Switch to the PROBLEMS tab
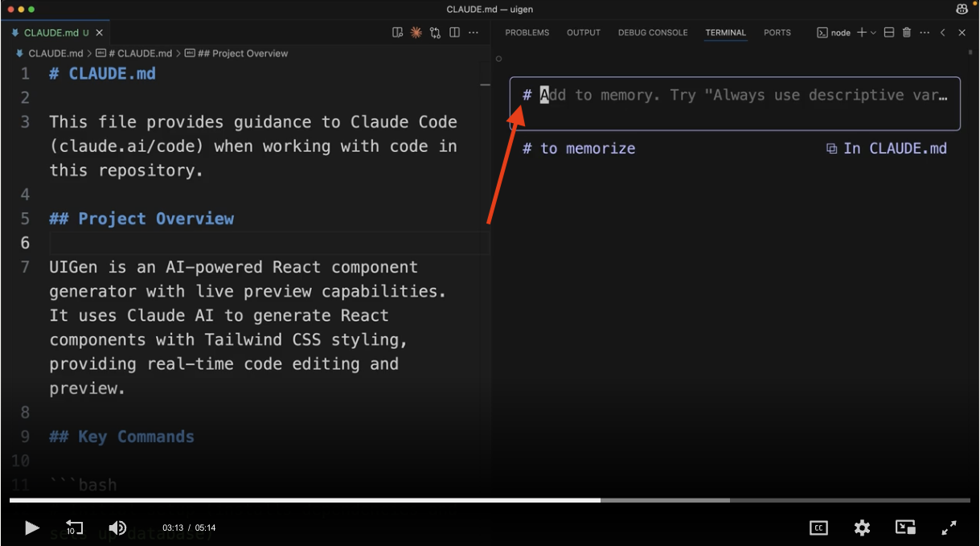 [527, 33]
